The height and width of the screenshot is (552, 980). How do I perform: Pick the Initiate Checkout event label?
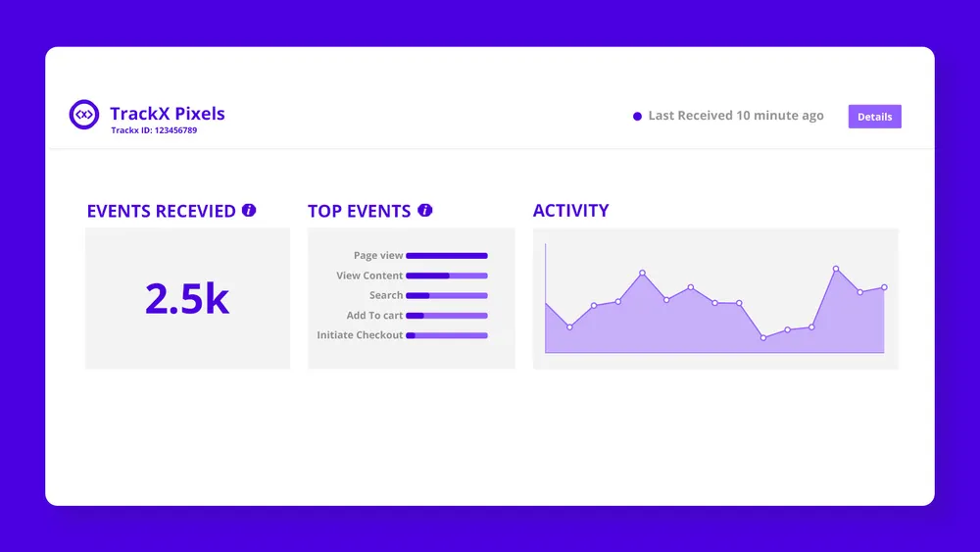[x=360, y=335]
